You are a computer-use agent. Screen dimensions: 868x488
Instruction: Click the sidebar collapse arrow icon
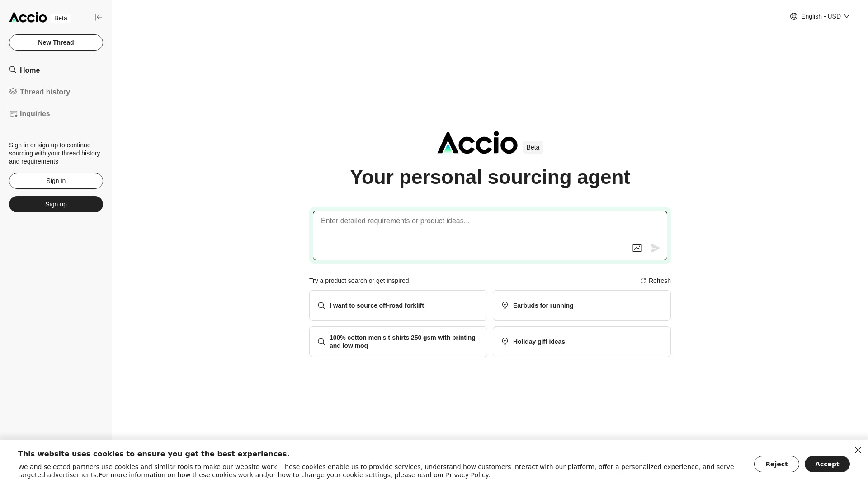click(x=99, y=17)
